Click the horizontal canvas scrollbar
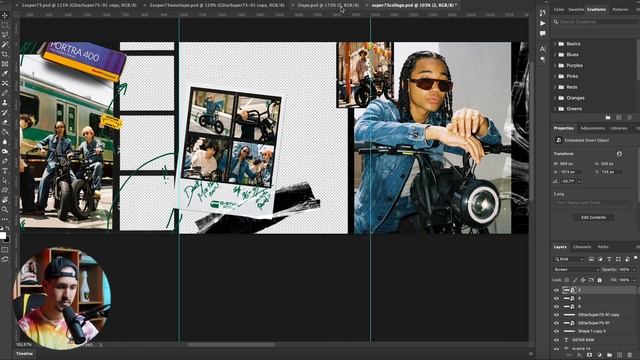 [231, 344]
